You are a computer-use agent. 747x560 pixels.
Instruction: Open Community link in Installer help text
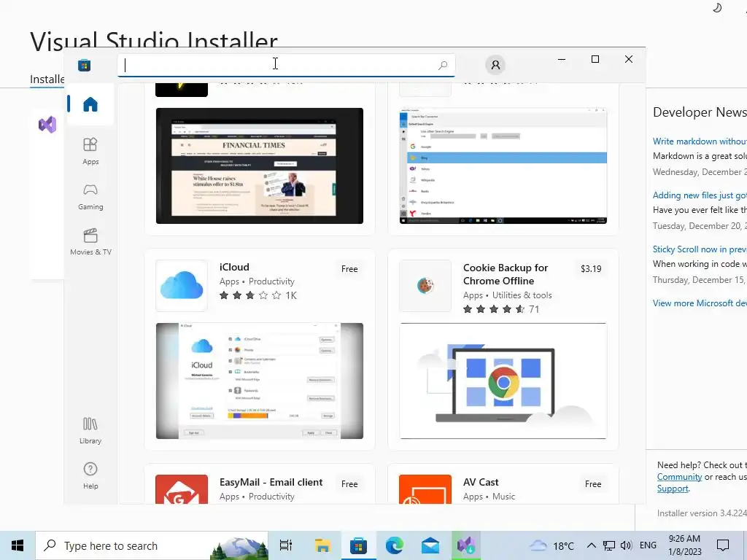[x=679, y=477]
